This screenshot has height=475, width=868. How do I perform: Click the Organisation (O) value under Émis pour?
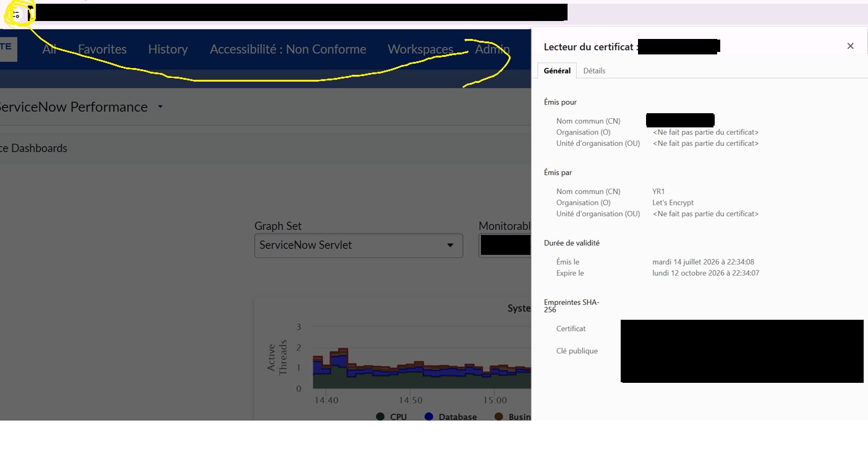click(x=705, y=132)
